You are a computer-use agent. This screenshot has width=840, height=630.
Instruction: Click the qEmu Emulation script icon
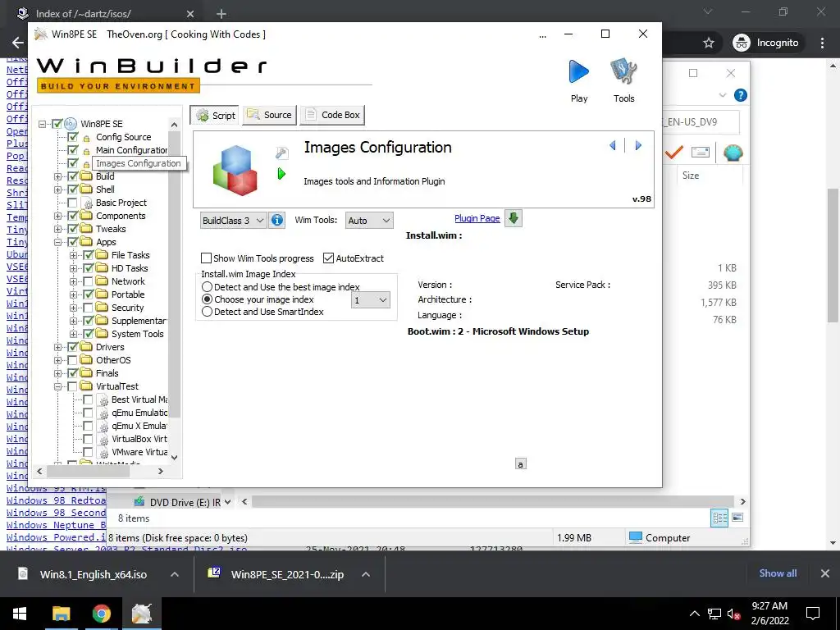(x=103, y=413)
